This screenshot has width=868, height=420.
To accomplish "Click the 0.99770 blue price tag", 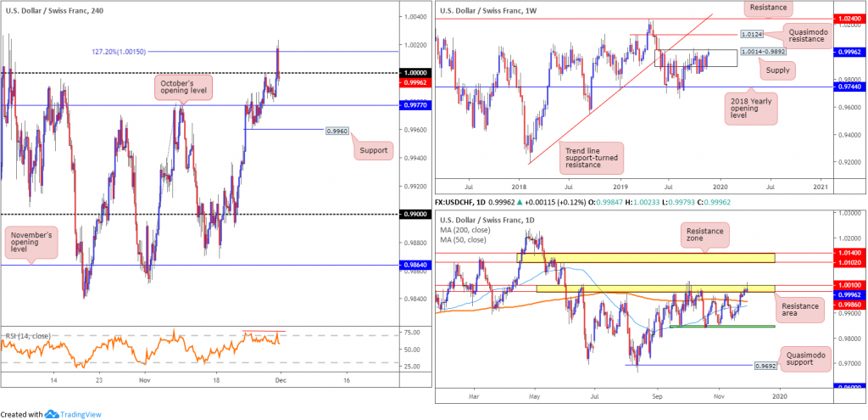I will tap(415, 104).
